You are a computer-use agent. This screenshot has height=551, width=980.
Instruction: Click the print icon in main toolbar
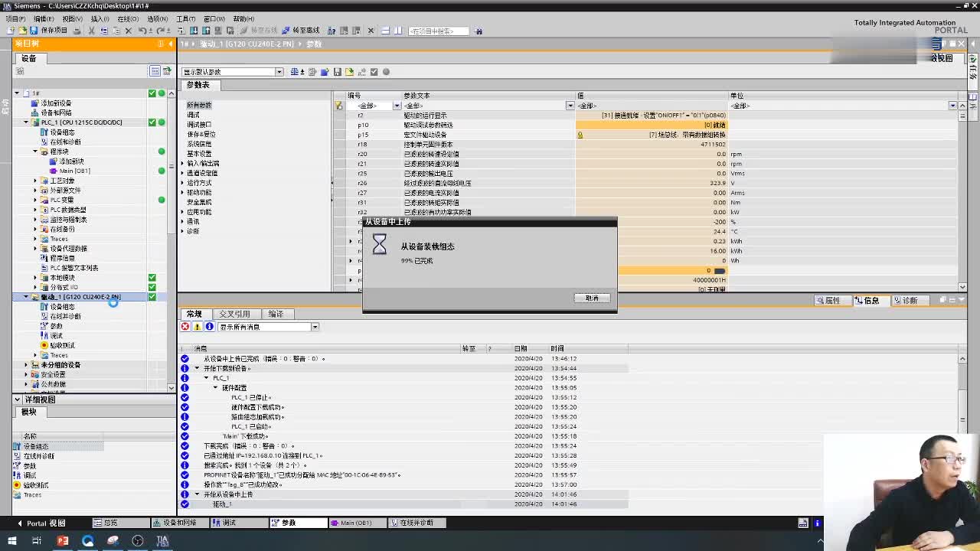point(77,31)
